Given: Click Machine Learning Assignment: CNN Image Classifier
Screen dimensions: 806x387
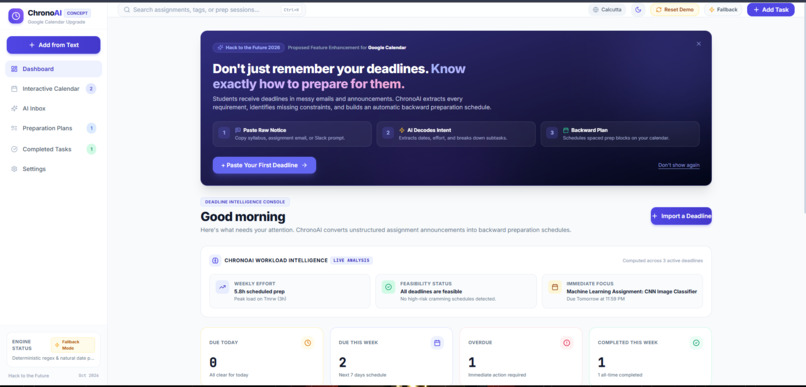Looking at the screenshot, I should point(631,291).
